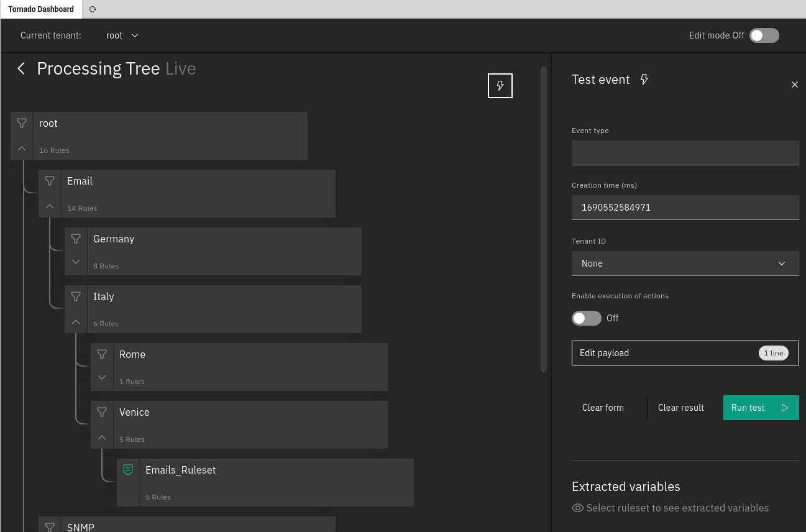806x532 pixels.
Task: Collapse the Italy node chevron
Action: pos(76,322)
